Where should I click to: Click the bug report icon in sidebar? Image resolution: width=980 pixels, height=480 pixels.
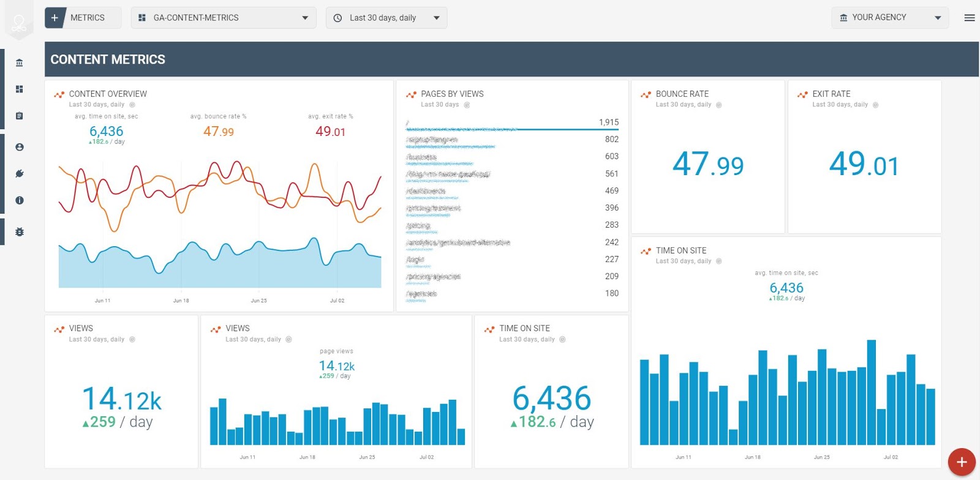click(20, 232)
